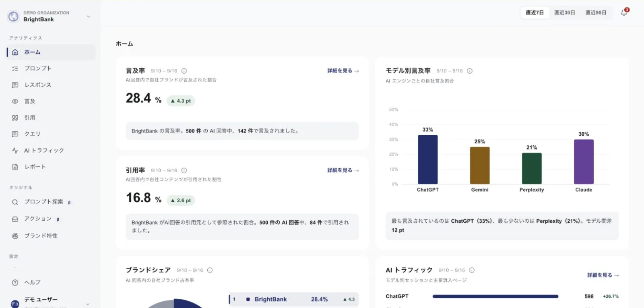Open 詳細を見る link on 言及率 card
The height and width of the screenshot is (308, 644).
(x=343, y=71)
